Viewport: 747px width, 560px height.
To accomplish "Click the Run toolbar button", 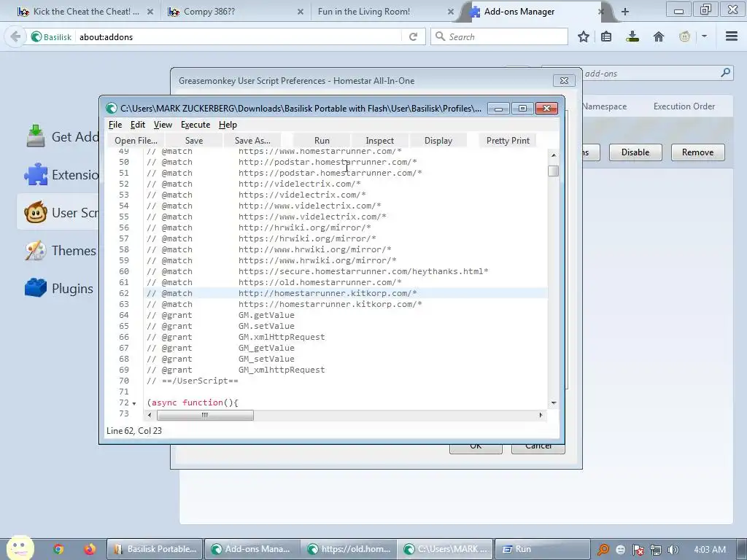I will tap(322, 141).
